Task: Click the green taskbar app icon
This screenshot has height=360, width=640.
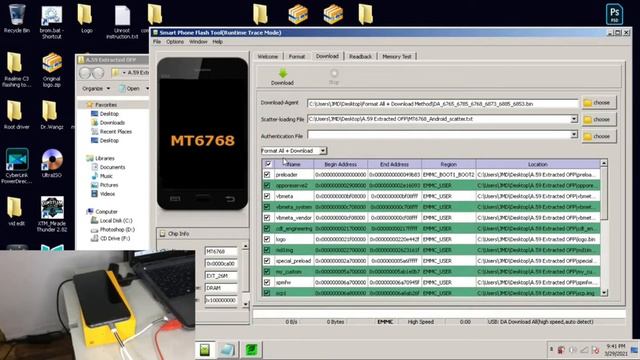Action: (251, 349)
